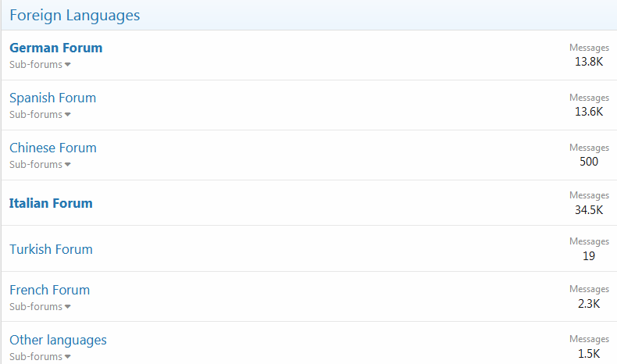Click the Italian Forum 34.5K message count
617x364 pixels.
[589, 209]
